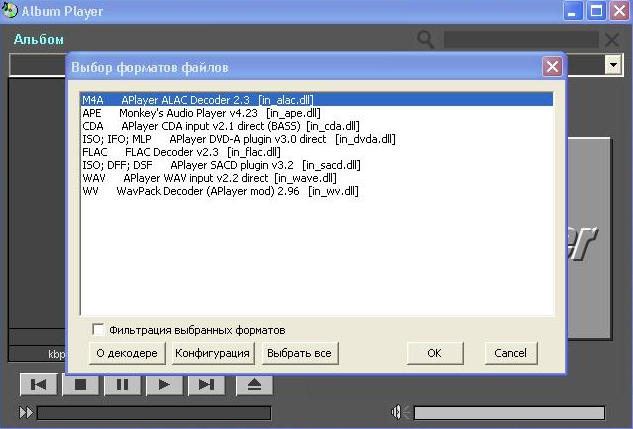
Task: Clear the search with the X icon
Action: click(x=612, y=40)
